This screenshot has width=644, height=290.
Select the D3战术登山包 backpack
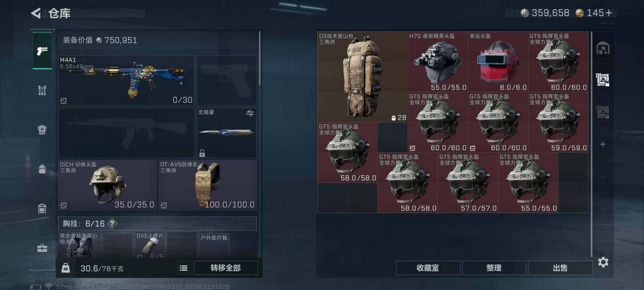pyautogui.click(x=362, y=77)
